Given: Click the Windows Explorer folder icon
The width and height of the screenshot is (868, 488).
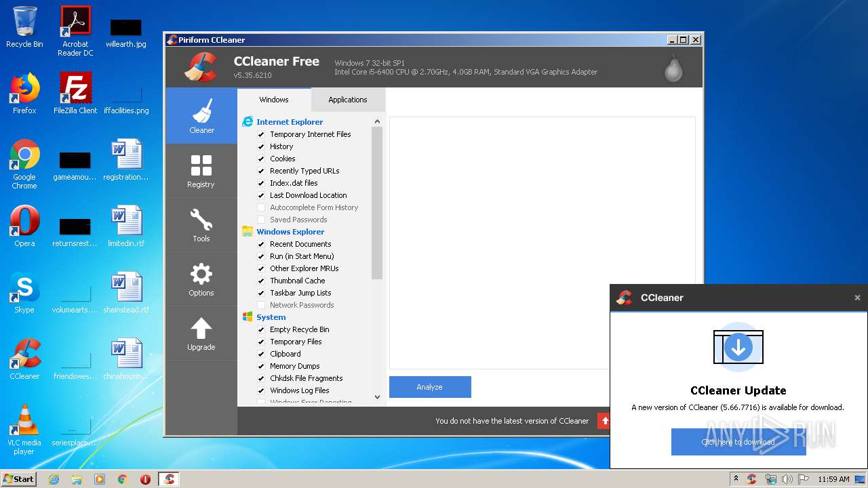Looking at the screenshot, I should pos(248,232).
